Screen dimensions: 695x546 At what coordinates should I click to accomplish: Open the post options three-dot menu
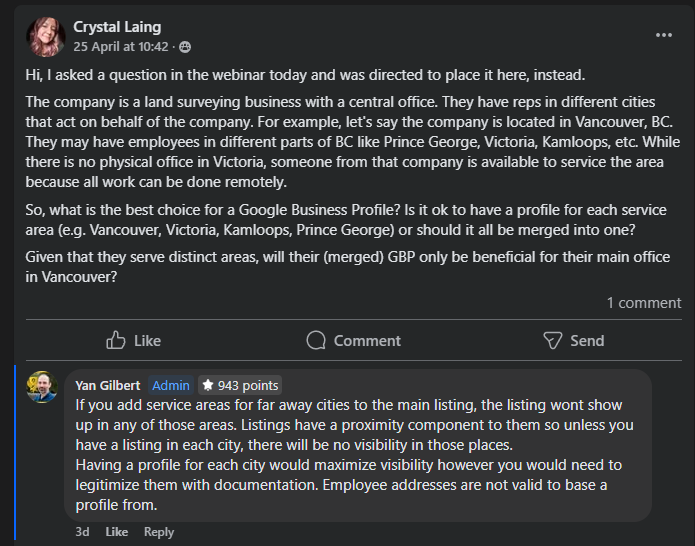click(664, 35)
